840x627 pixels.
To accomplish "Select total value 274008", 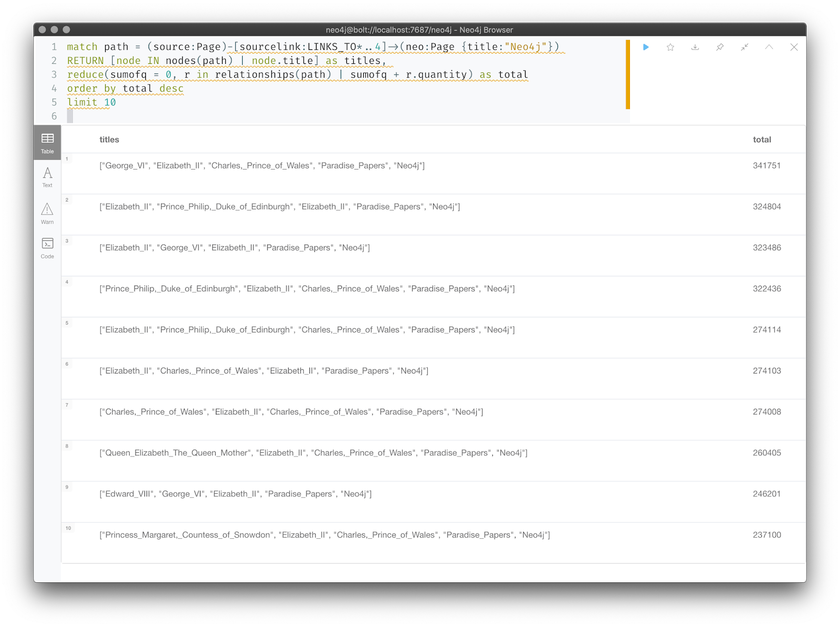I will point(766,412).
